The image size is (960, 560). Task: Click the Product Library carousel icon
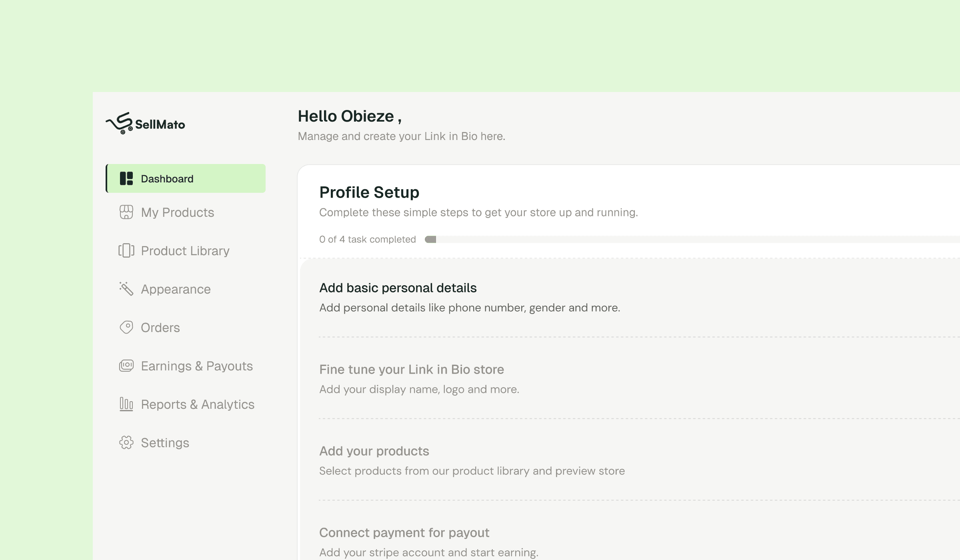click(x=126, y=250)
